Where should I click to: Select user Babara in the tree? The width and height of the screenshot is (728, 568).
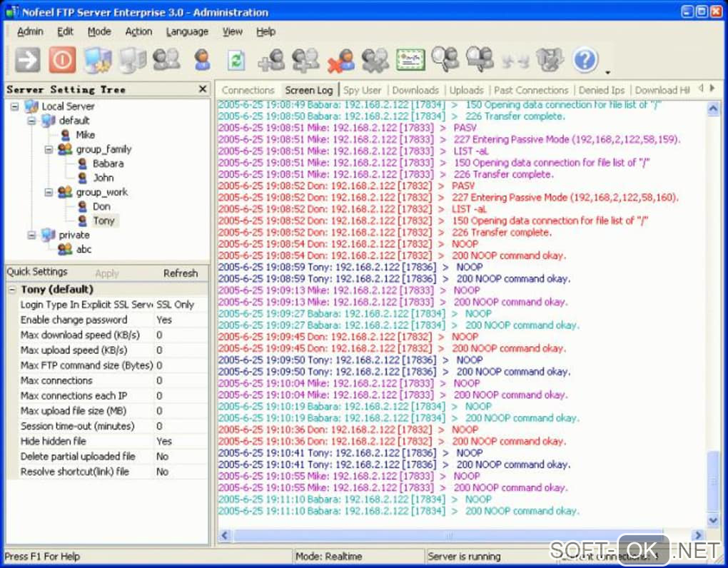click(108, 164)
